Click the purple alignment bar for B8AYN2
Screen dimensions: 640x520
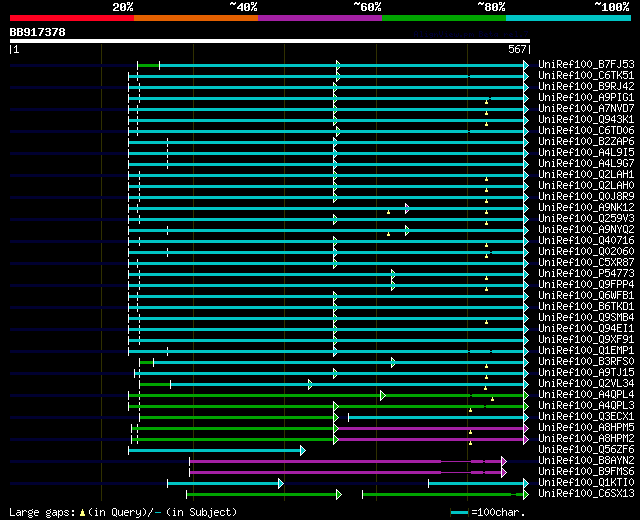click(348, 461)
